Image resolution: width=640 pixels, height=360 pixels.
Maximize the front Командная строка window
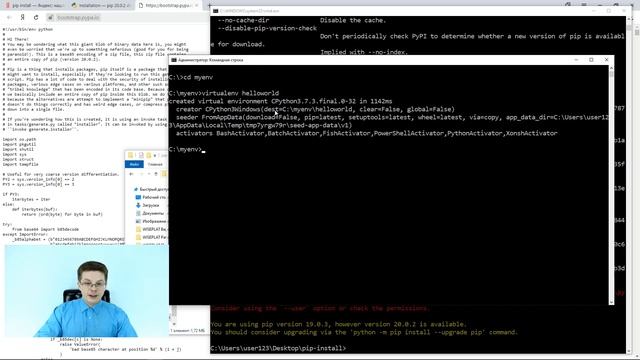[x=591, y=60]
